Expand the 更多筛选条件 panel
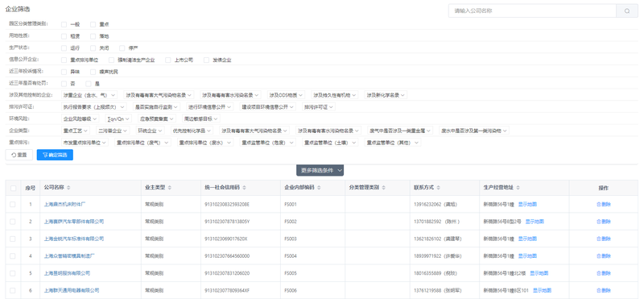644x299 pixels. coord(320,170)
